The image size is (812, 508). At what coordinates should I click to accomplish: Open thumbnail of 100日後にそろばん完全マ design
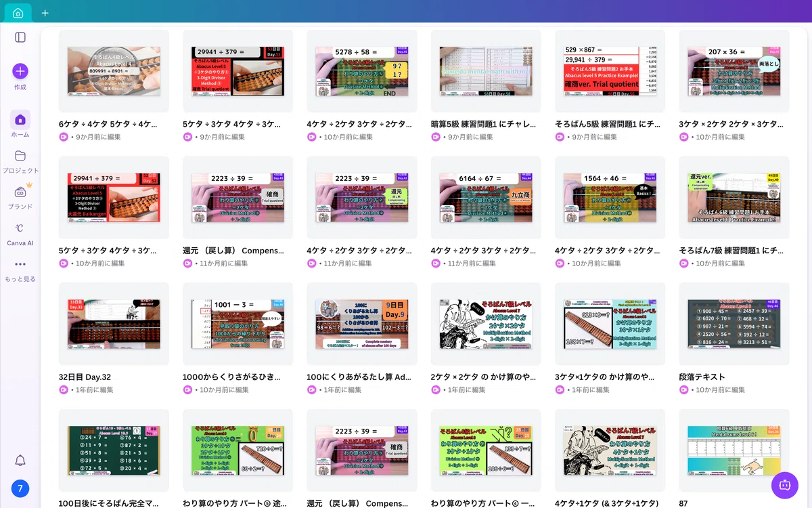click(x=114, y=450)
